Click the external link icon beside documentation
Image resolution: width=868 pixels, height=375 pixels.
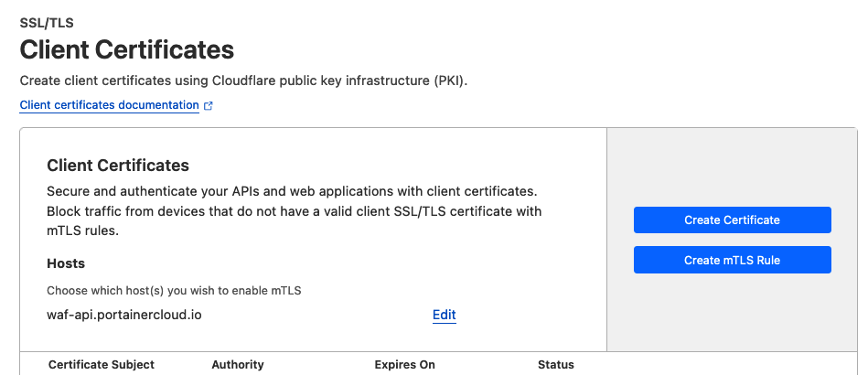(x=209, y=105)
